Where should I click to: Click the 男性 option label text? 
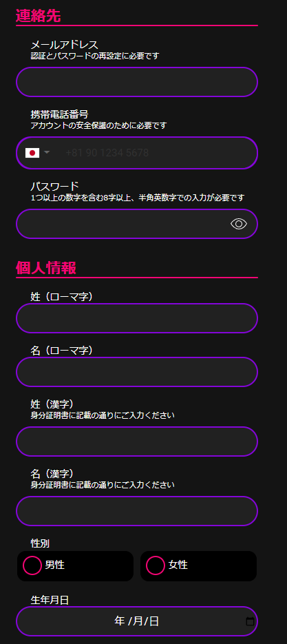54,565
